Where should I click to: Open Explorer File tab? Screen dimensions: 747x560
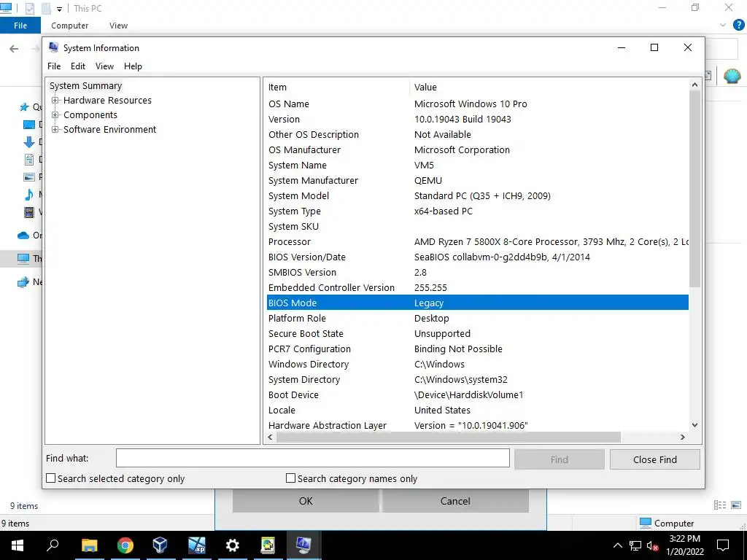pos(20,26)
